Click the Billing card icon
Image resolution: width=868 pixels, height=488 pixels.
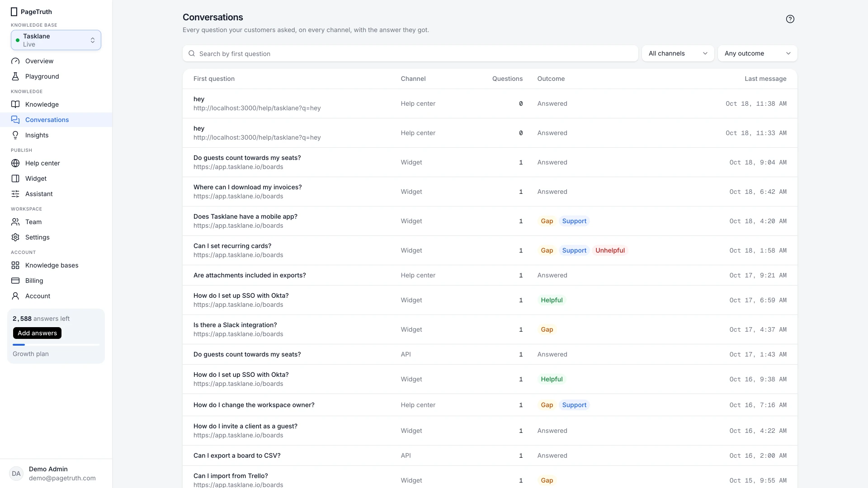click(x=15, y=281)
